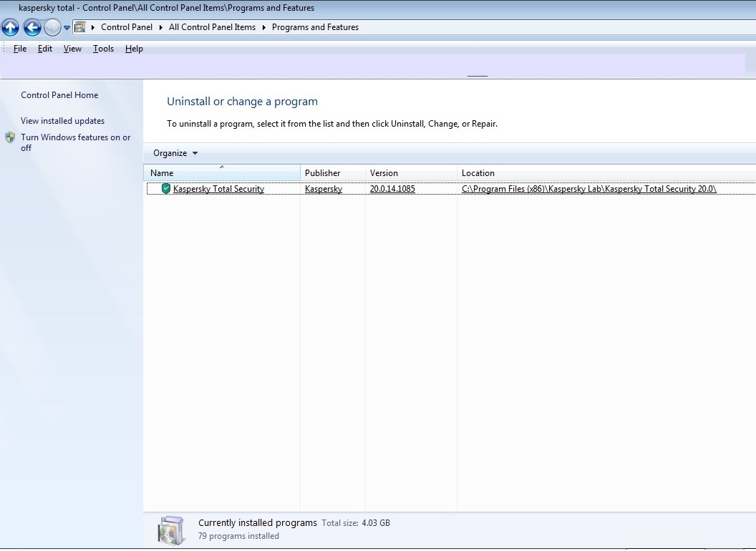Image resolution: width=756 pixels, height=551 pixels.
Task: Select the Kaspersky Total Security entry
Action: click(218, 188)
